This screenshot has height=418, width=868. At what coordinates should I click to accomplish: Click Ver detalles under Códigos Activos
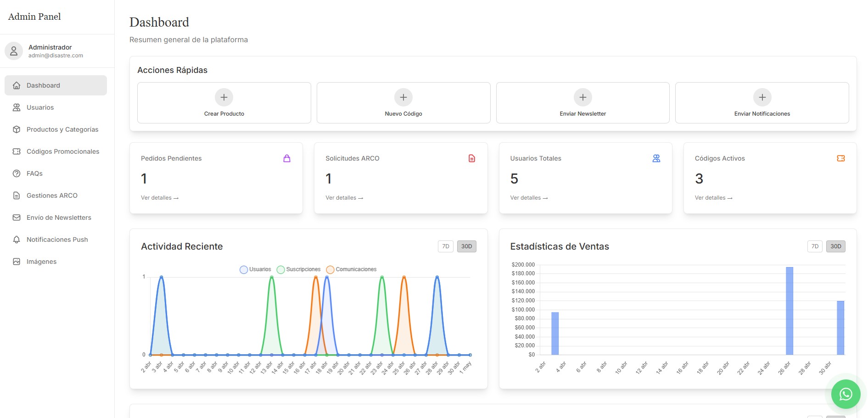coord(714,198)
